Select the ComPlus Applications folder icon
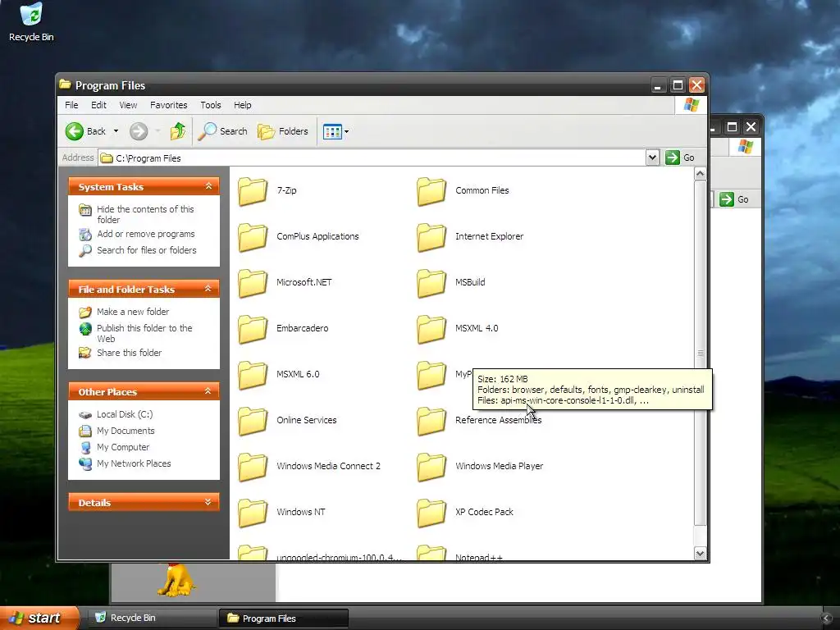Image resolution: width=840 pixels, height=630 pixels. 253,237
